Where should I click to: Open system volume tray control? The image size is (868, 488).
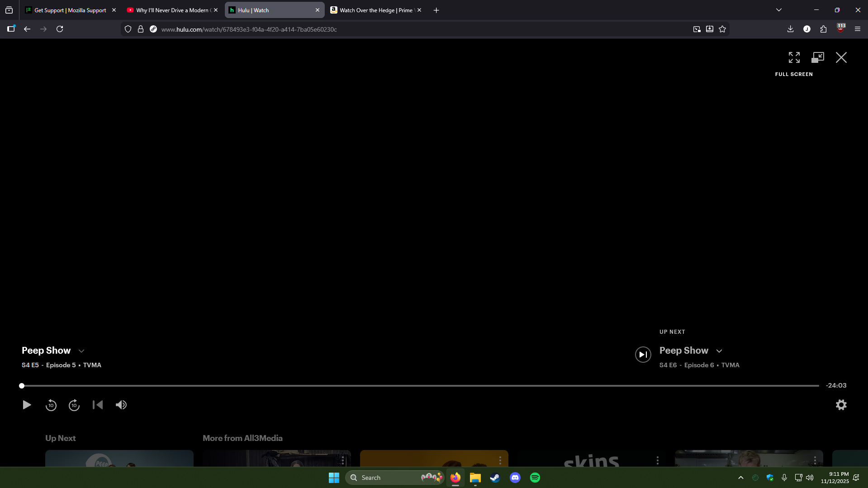810,478
